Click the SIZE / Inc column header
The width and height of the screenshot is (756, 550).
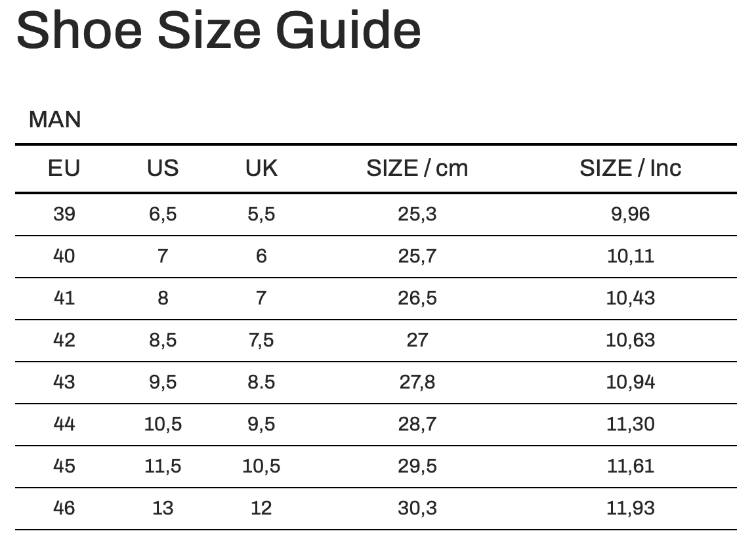coord(630,168)
